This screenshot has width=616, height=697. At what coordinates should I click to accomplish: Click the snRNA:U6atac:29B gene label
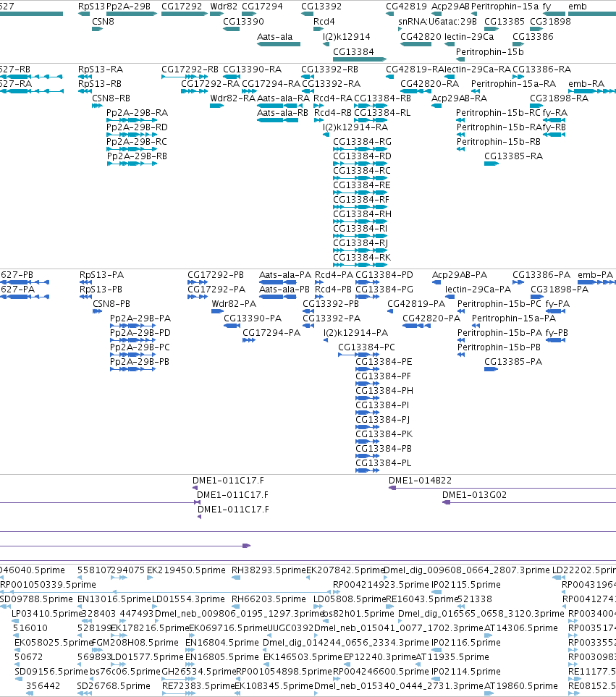click(x=437, y=21)
